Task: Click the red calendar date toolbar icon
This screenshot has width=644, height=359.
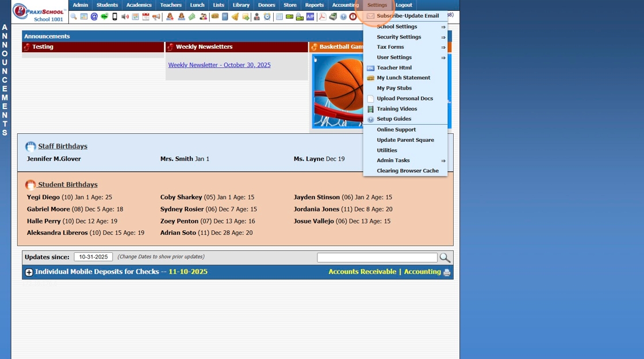Action: (146, 17)
